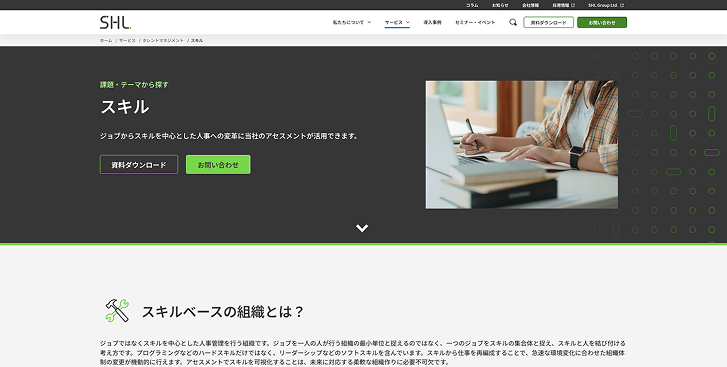The image size is (727, 367).
Task: Open search with the magnifier icon
Action: point(513,22)
